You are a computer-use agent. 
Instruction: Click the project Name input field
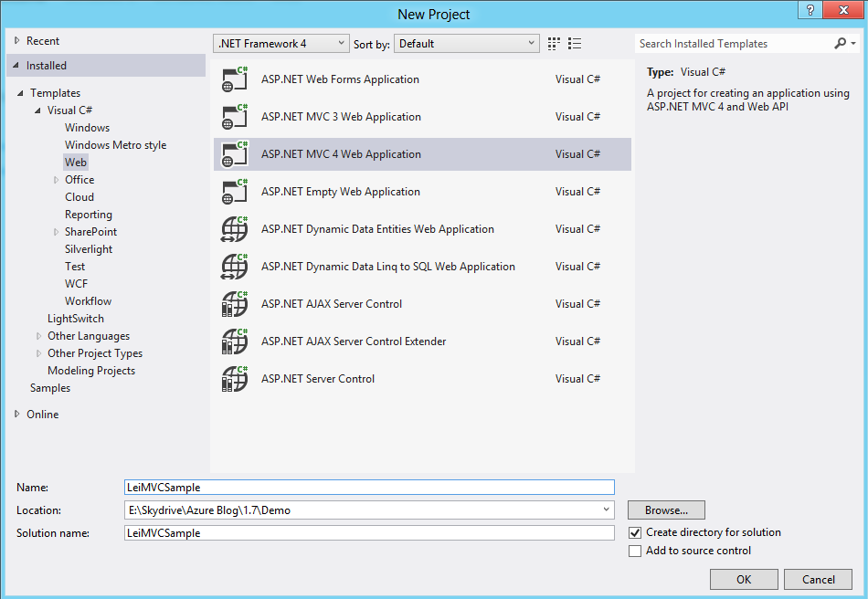coord(369,488)
